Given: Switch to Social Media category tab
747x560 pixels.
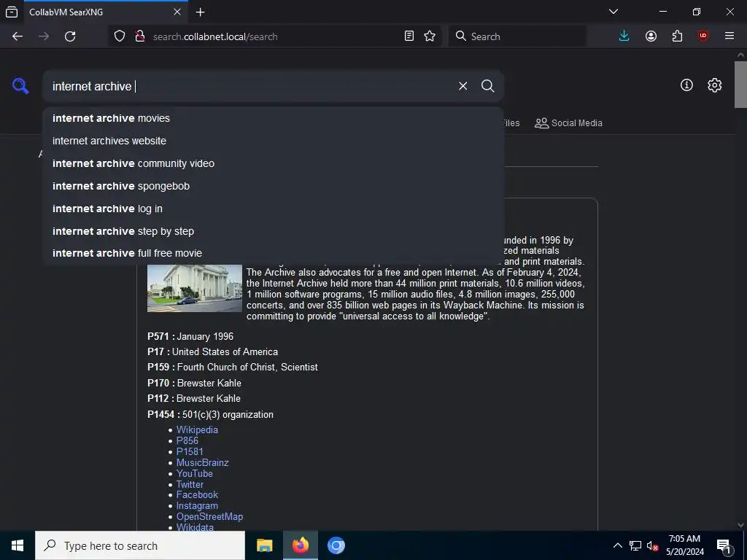Looking at the screenshot, I should 568,122.
